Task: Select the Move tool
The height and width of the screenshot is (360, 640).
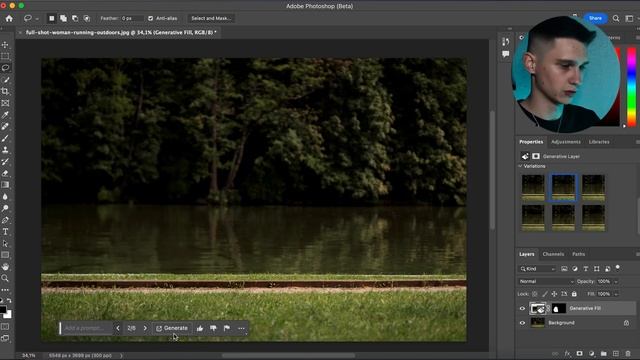Action: point(5,44)
